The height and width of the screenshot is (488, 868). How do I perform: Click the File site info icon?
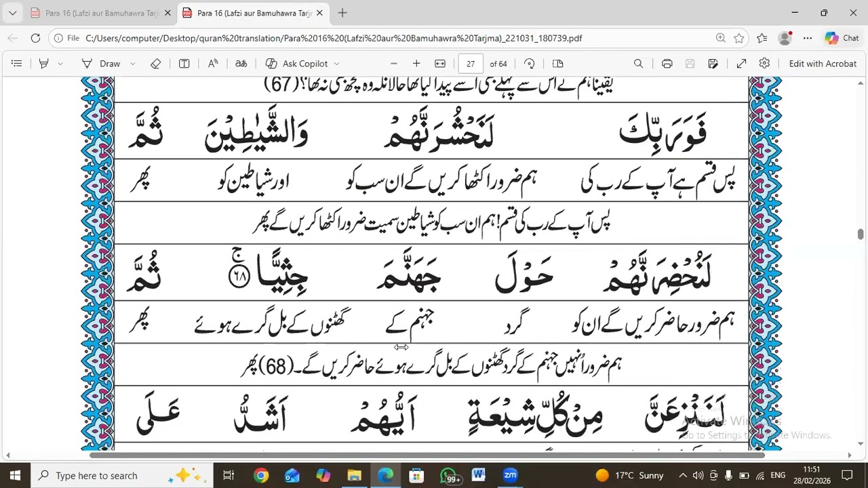click(66, 38)
